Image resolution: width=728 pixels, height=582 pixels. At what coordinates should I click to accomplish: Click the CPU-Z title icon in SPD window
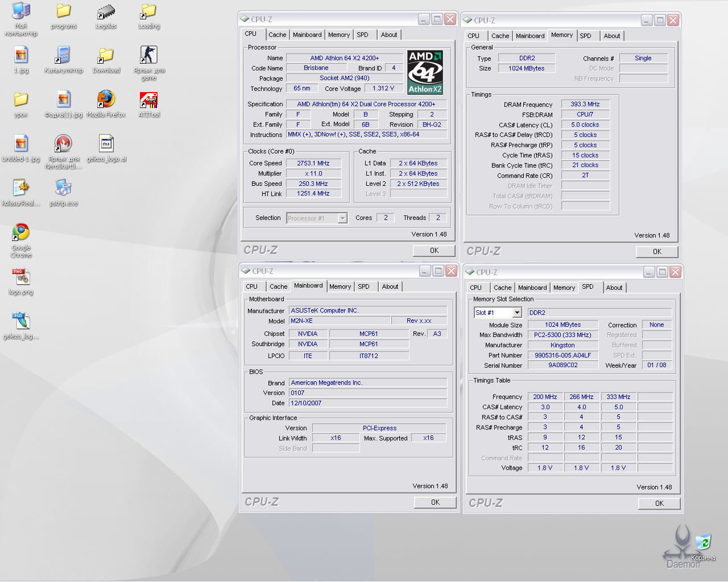(x=470, y=272)
